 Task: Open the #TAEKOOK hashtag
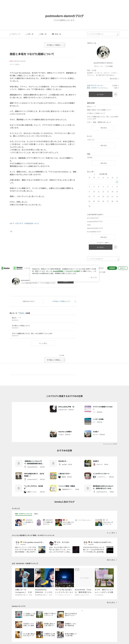(x=29, y=223)
